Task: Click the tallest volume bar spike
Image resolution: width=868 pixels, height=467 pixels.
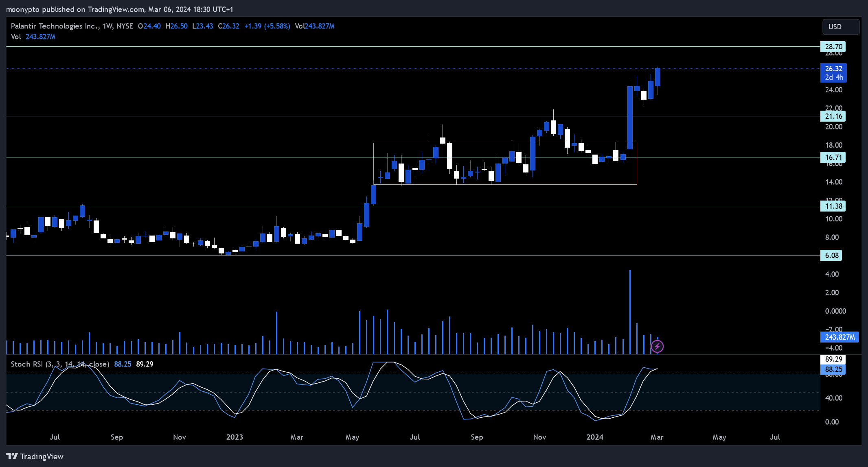Action: (x=630, y=312)
